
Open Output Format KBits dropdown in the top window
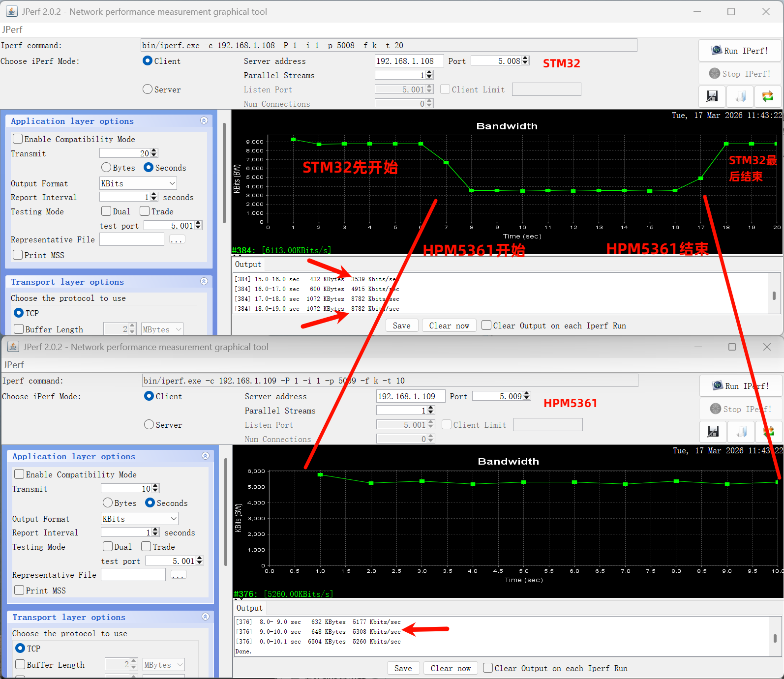(138, 183)
